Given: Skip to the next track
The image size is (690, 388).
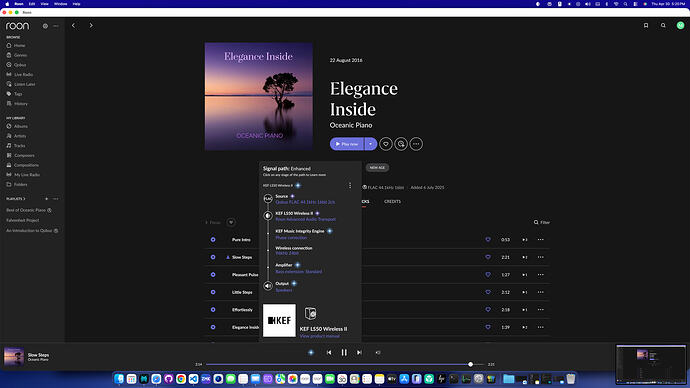Looking at the screenshot, I should click(x=360, y=352).
